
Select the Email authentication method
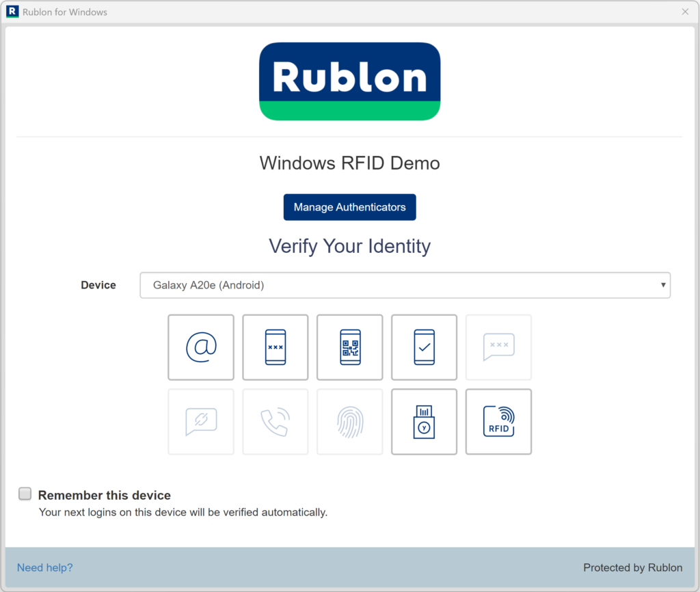click(x=201, y=347)
